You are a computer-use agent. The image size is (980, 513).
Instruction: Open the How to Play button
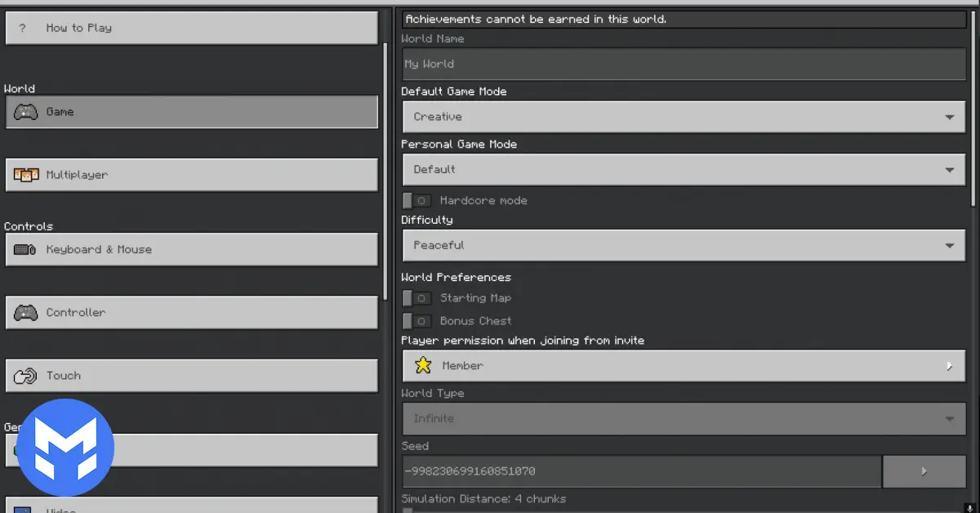click(x=191, y=28)
